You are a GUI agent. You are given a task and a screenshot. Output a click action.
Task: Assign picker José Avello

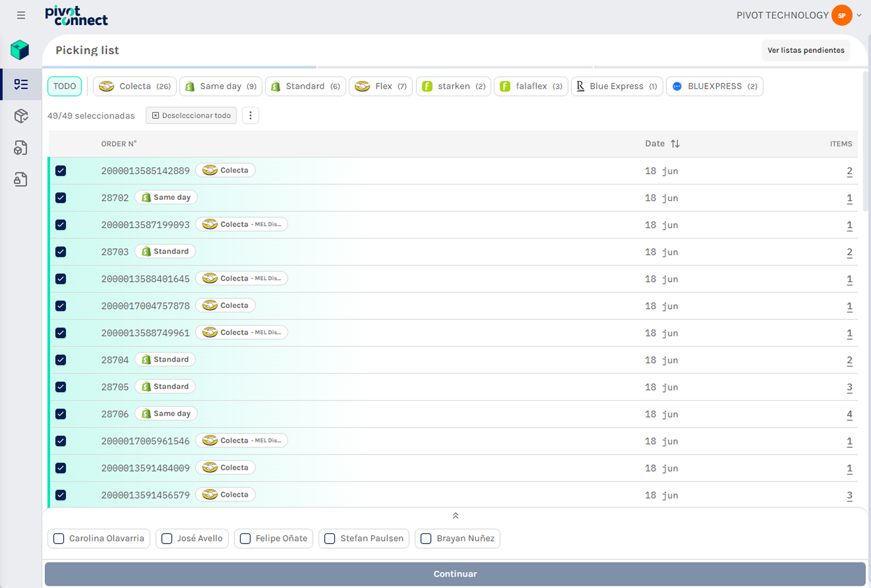point(192,539)
